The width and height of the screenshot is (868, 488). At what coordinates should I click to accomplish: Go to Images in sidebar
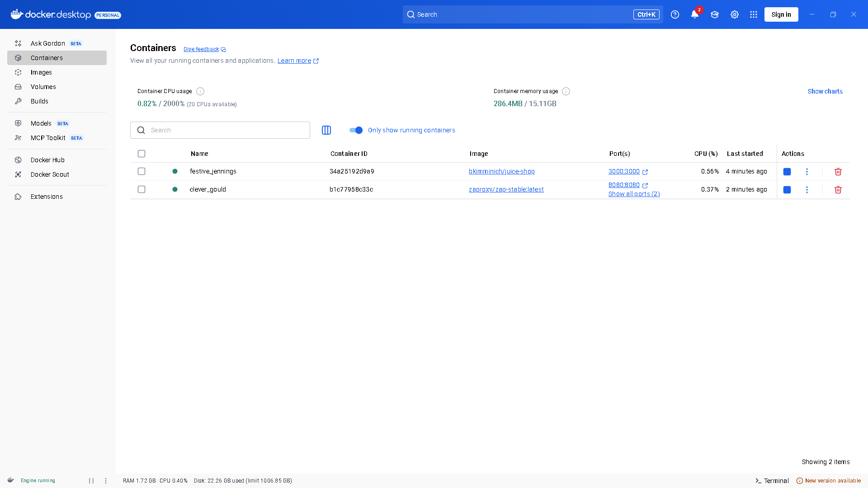pos(41,72)
